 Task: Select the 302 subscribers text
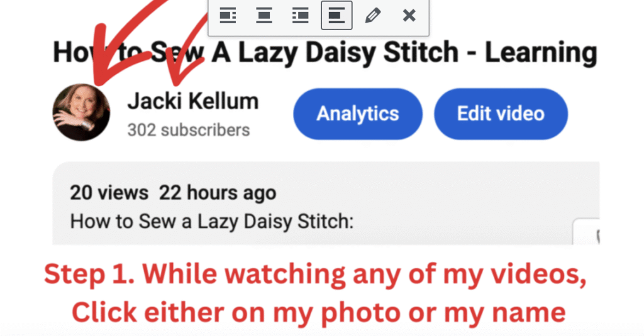189,130
